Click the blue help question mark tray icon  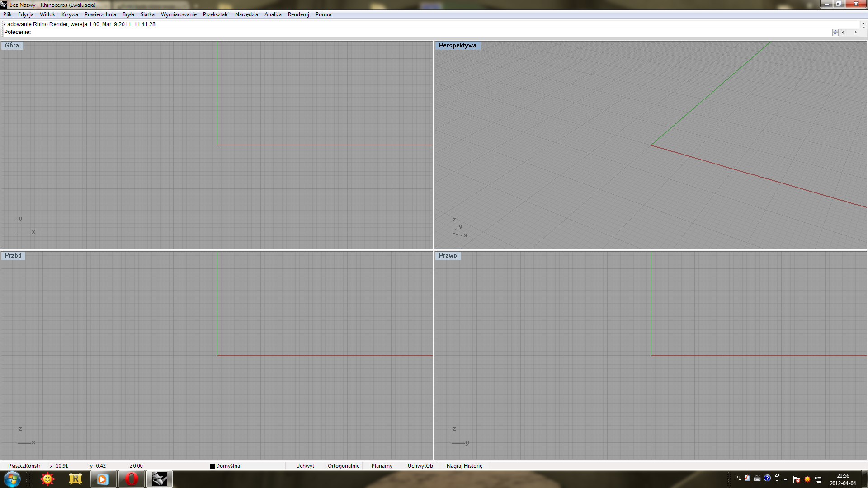(x=767, y=478)
